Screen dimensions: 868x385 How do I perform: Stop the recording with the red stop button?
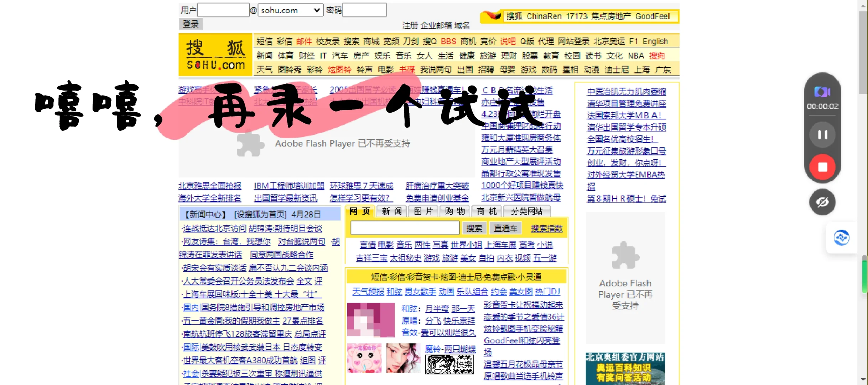coord(822,167)
